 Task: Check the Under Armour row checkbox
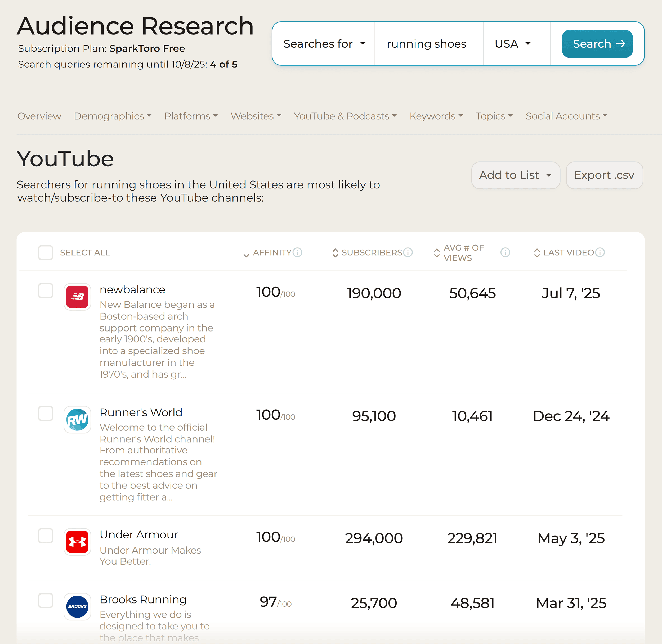click(45, 536)
